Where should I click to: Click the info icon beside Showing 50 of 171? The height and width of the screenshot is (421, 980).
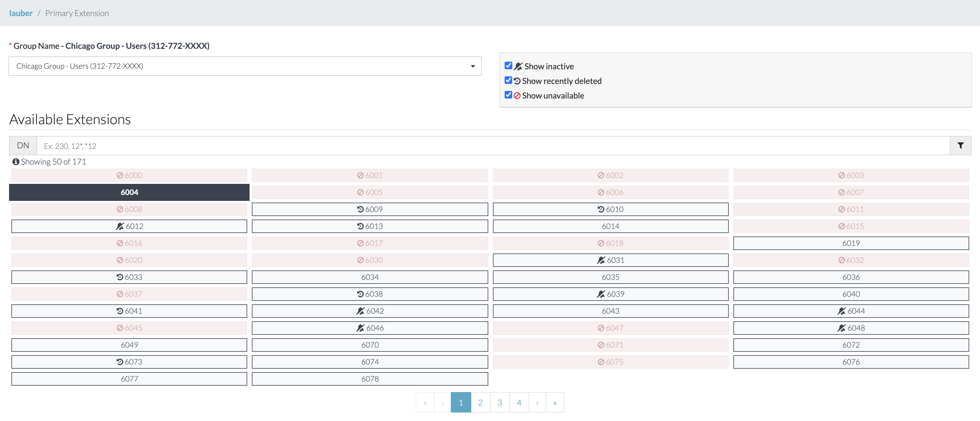click(x=16, y=162)
